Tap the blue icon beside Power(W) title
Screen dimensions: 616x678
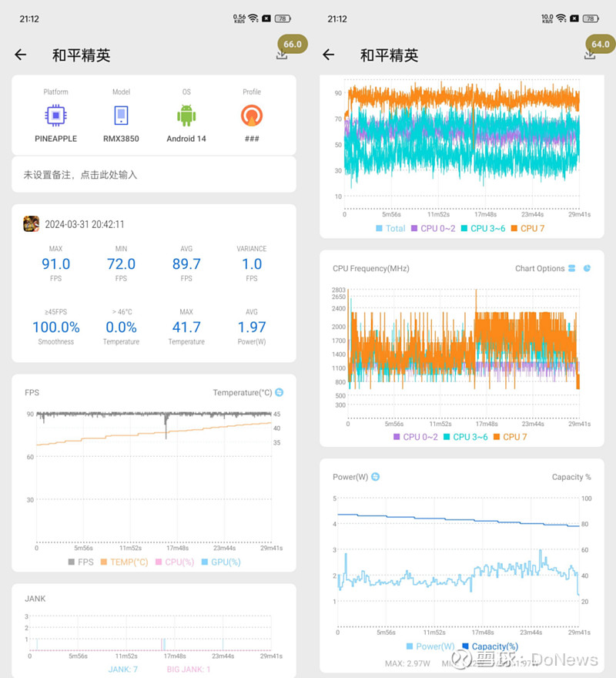[x=376, y=476]
